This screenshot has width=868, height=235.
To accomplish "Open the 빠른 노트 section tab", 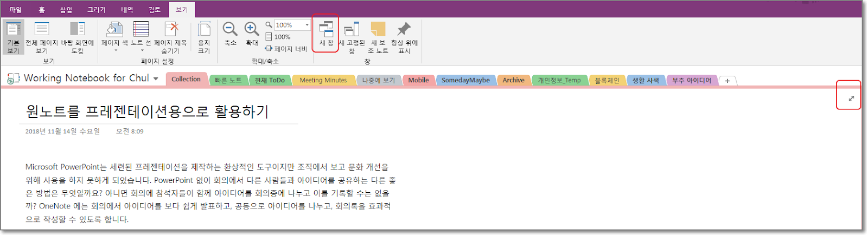I will (x=228, y=80).
